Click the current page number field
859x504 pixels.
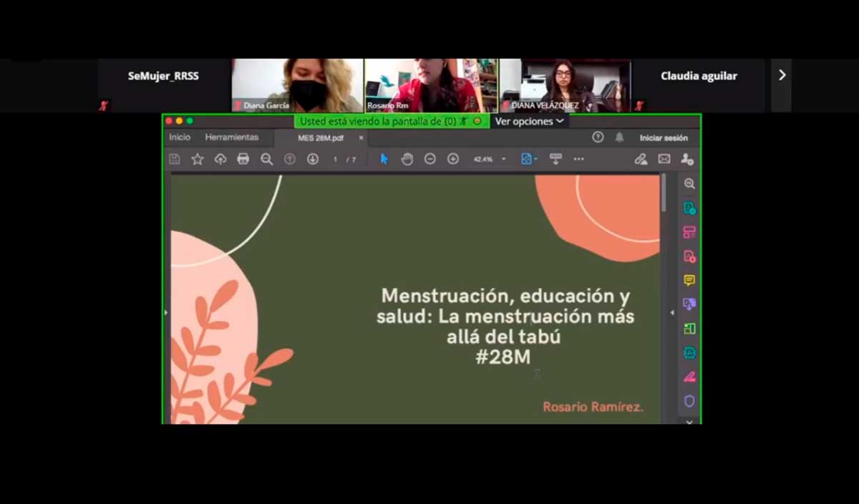[x=335, y=159]
